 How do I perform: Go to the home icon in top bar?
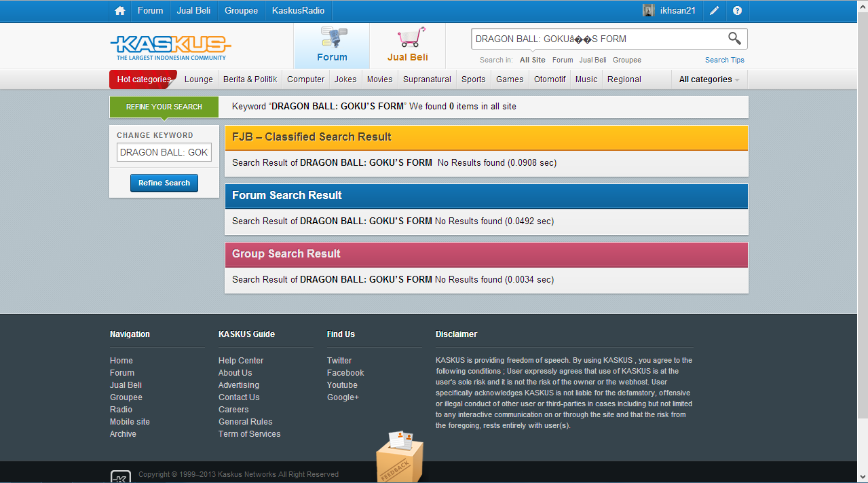coord(120,11)
